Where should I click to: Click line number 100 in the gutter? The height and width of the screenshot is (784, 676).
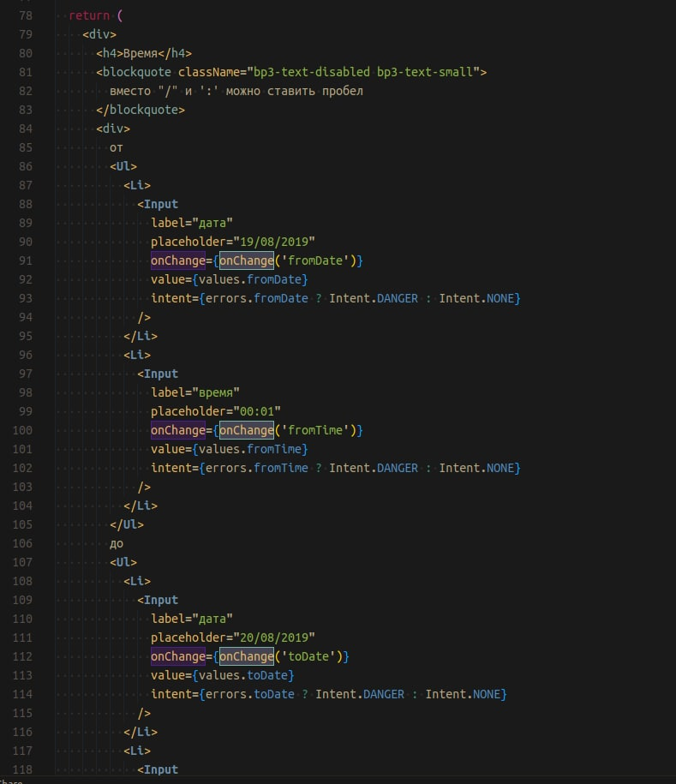click(x=22, y=430)
